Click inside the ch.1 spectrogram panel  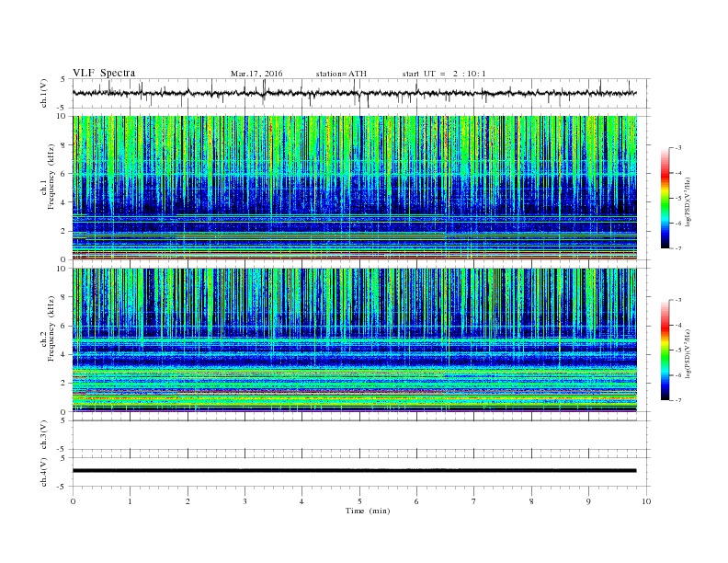[x=355, y=188]
